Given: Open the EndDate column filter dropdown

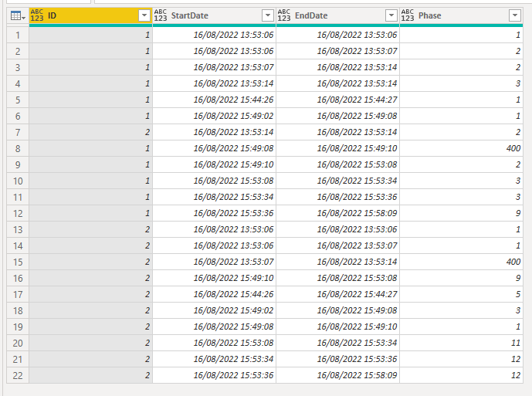Looking at the screenshot, I should [391, 15].
